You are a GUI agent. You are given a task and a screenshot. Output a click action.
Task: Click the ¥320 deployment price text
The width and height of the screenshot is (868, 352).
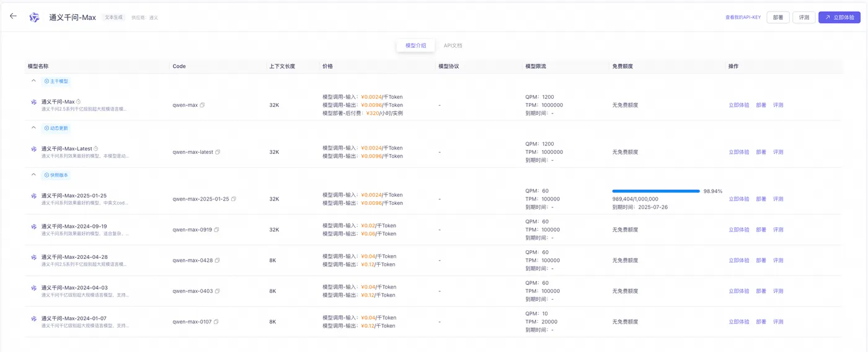tap(373, 113)
